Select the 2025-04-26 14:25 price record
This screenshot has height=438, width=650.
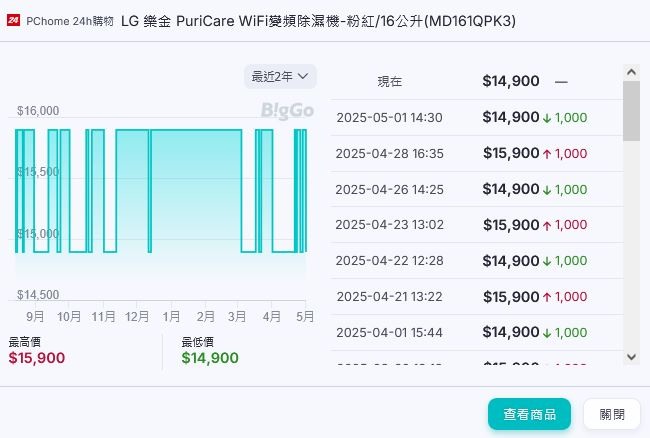477,189
